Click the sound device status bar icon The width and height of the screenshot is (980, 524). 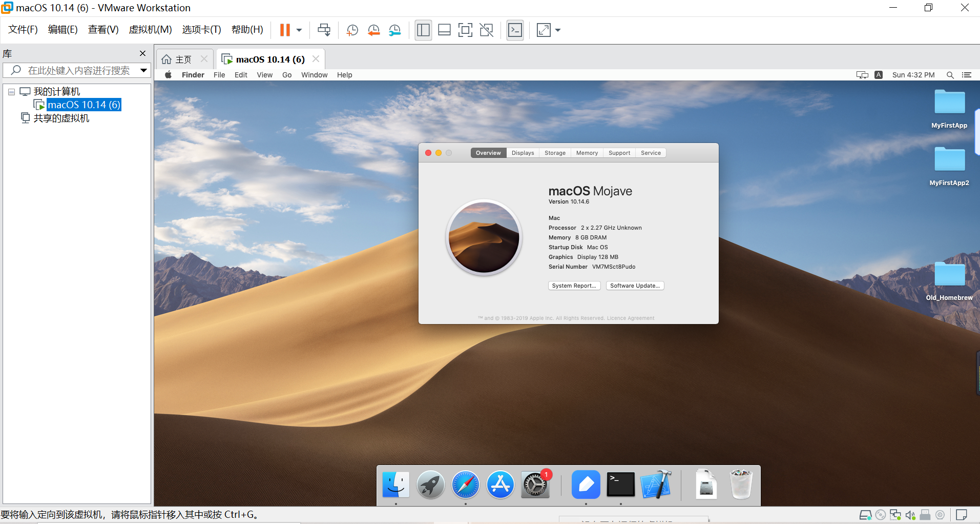tap(910, 515)
